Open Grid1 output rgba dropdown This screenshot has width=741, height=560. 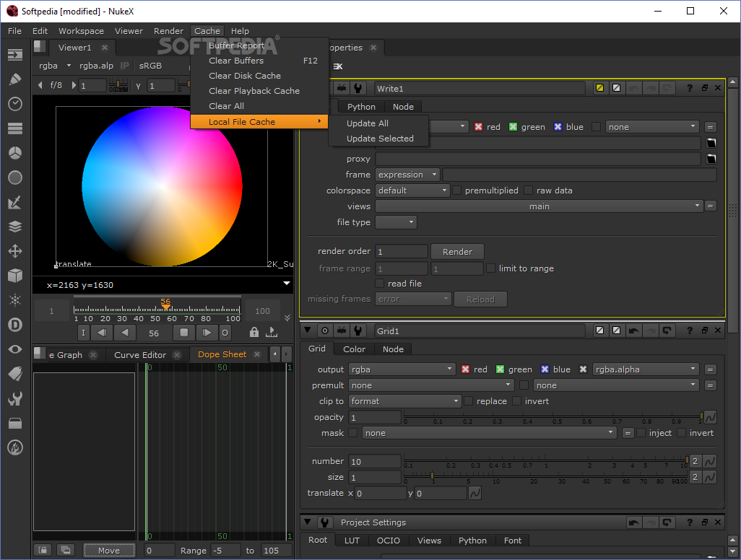(x=402, y=369)
